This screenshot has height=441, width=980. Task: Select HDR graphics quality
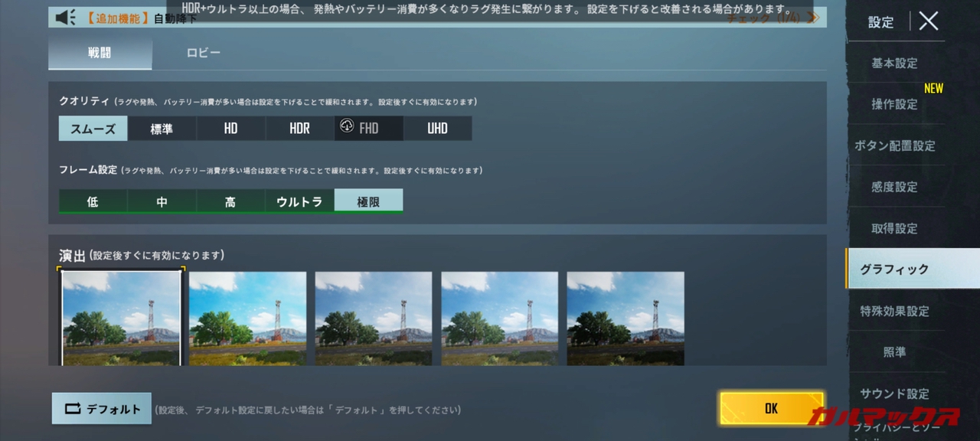click(299, 129)
